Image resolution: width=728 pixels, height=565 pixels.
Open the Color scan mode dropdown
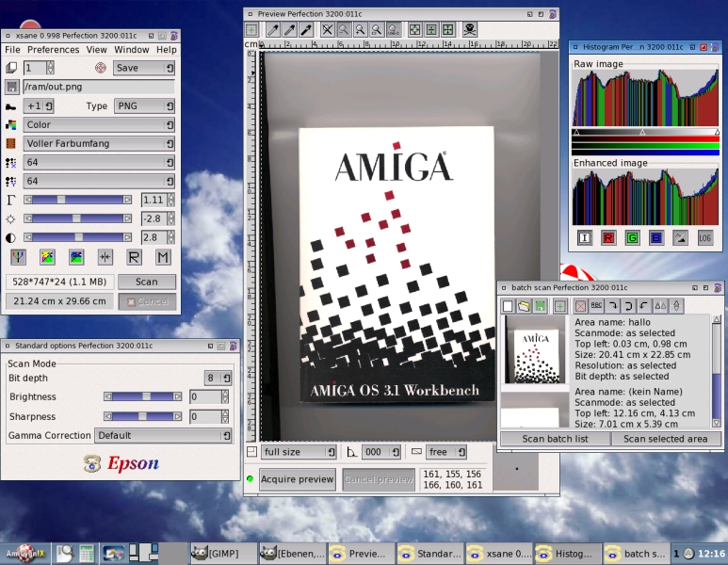tap(99, 124)
